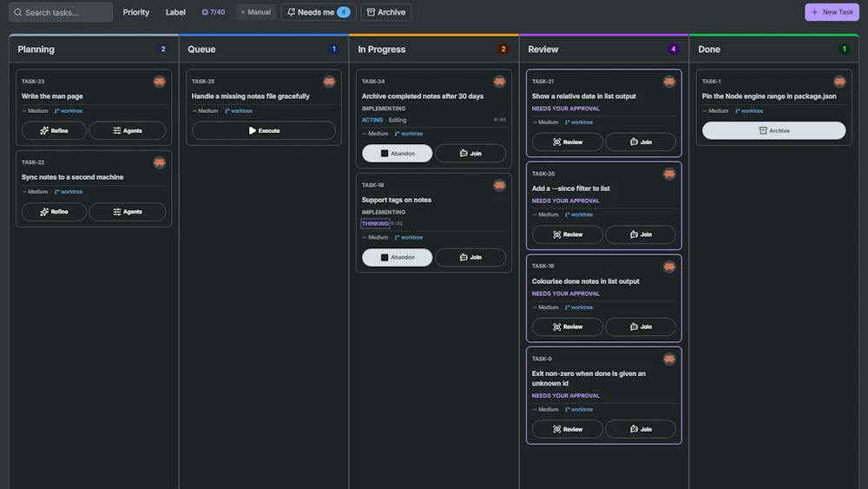Click the Done column count badge
Screen dimensions: 868x489
tap(845, 50)
